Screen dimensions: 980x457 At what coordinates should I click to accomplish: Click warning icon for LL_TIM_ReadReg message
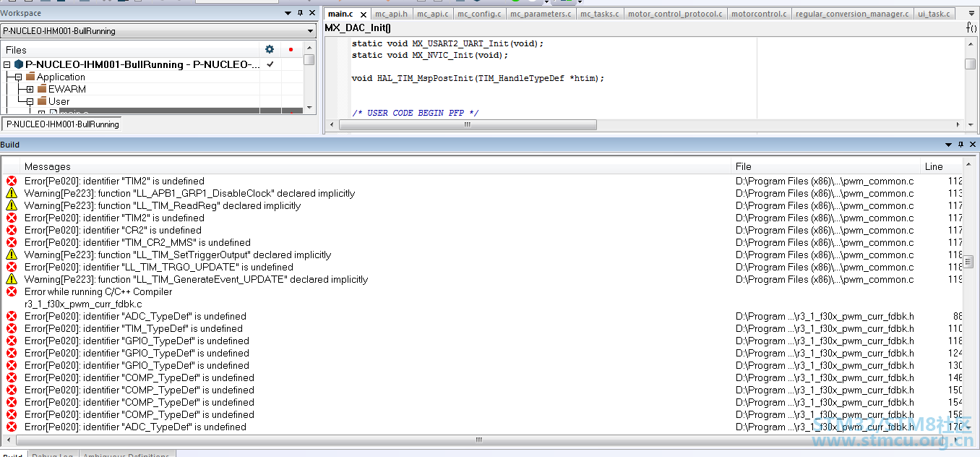point(12,205)
